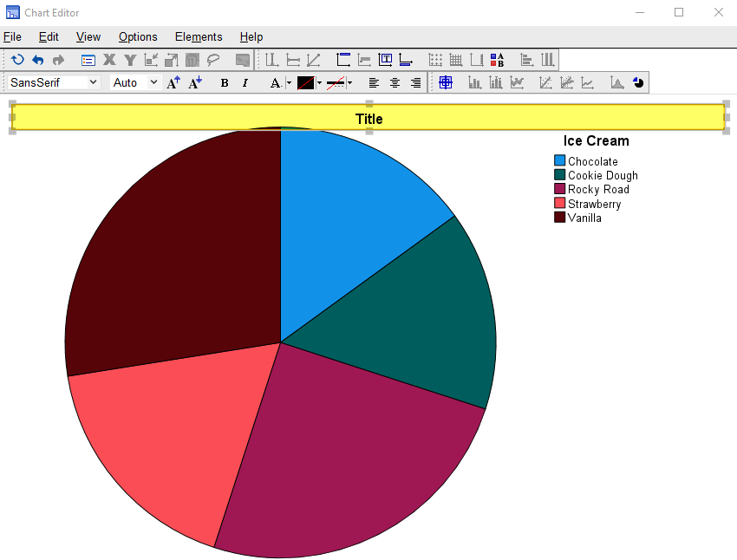Click the Ice Cream legend title
The image size is (737, 560).
click(596, 140)
